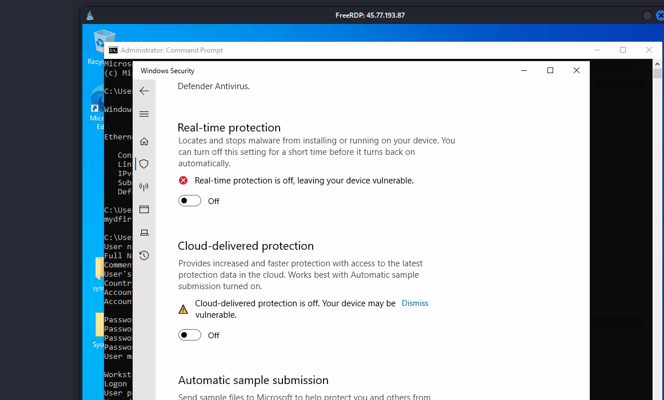Minimize the Windows Security window

[524, 70]
